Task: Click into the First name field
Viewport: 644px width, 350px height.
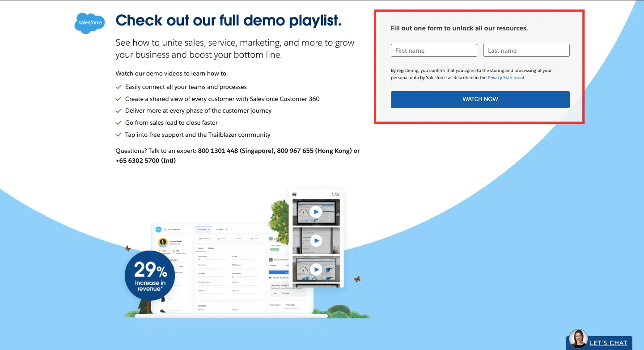Action: (x=434, y=51)
